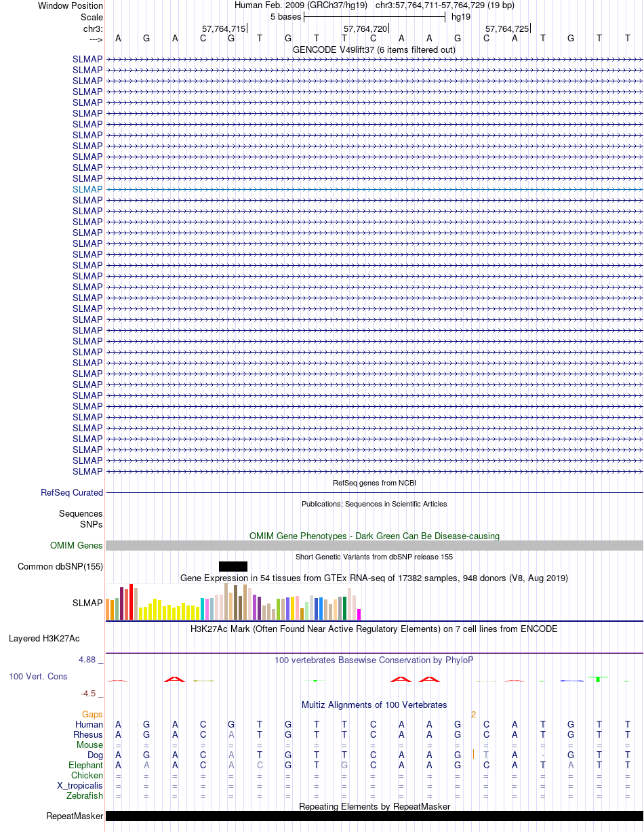Click the Human alignment row label
The width and height of the screenshot is (644, 832).
[89, 725]
